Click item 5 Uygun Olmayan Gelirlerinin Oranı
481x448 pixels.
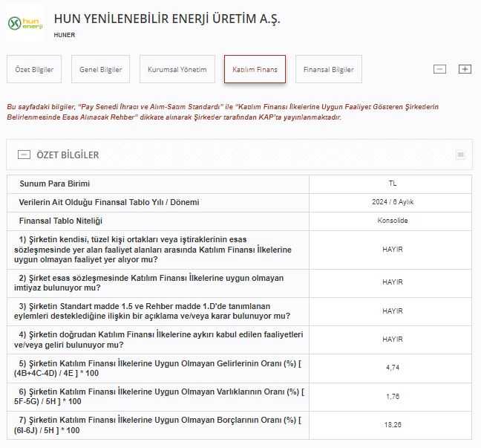[157, 369]
